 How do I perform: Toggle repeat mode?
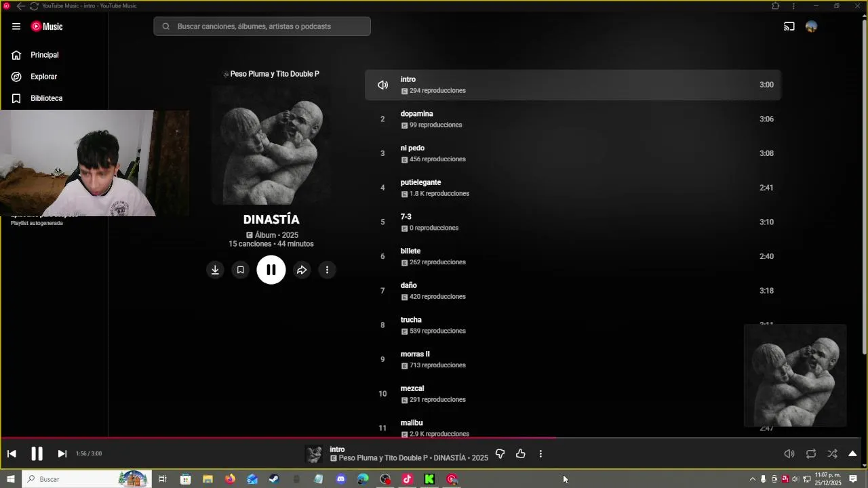coord(811,453)
